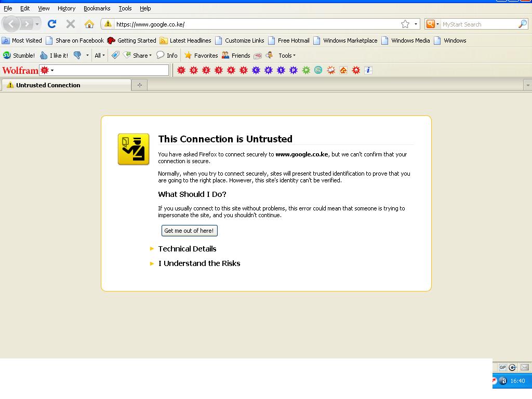This screenshot has width=532, height=399.
Task: Open the address bar dropdown arrow
Action: (416, 24)
